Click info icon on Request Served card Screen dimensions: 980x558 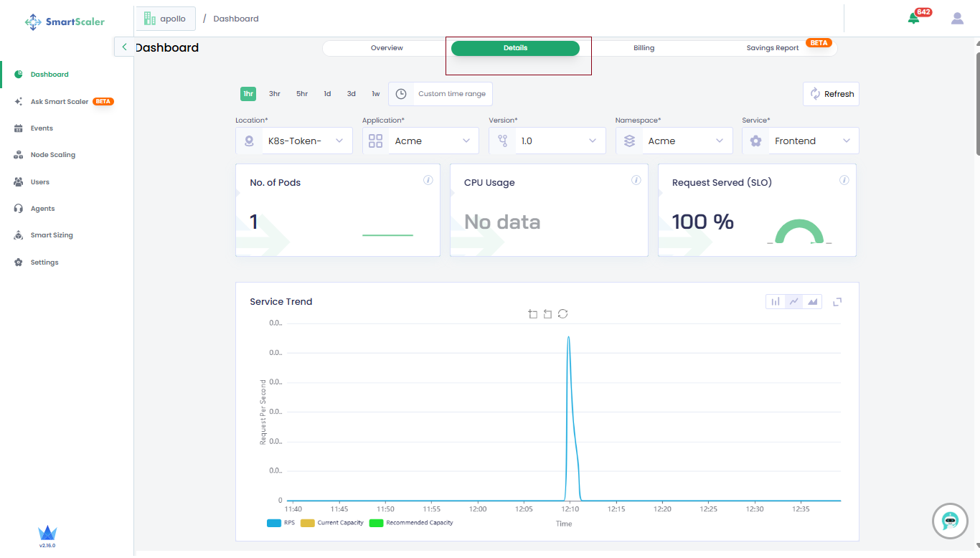(844, 180)
